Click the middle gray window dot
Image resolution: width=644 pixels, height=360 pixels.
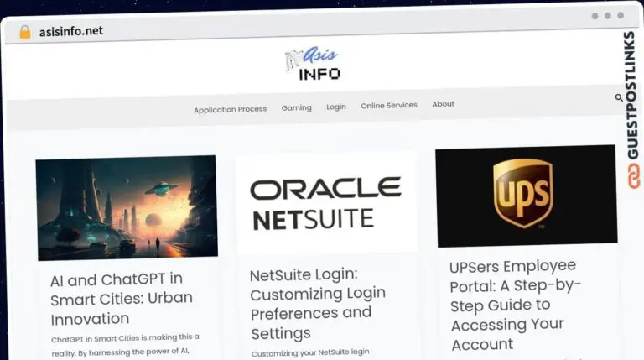608,16
